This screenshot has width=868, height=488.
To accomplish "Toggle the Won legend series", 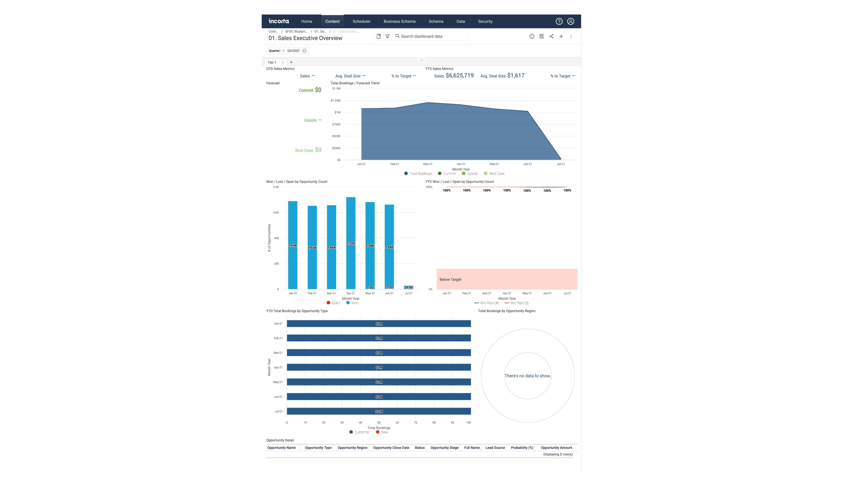I will coord(352,303).
